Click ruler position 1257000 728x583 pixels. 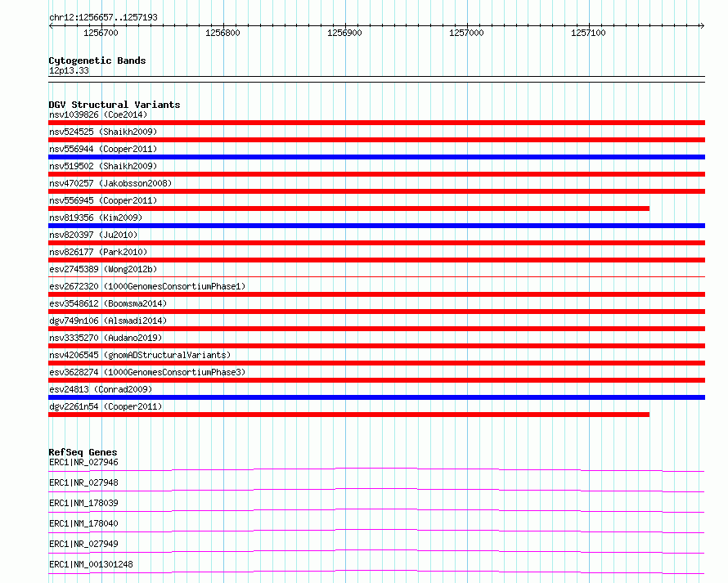(466, 33)
